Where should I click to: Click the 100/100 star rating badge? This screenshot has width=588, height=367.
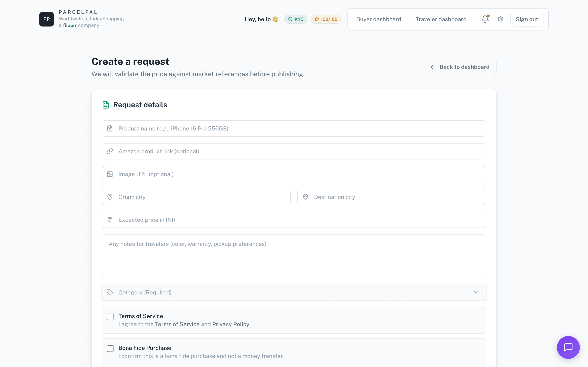326,19
